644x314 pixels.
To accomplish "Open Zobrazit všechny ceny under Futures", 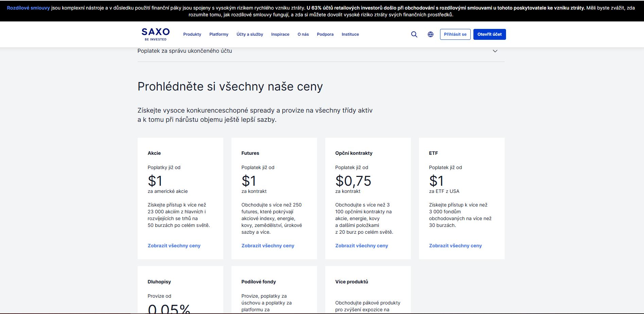I will point(268,246).
